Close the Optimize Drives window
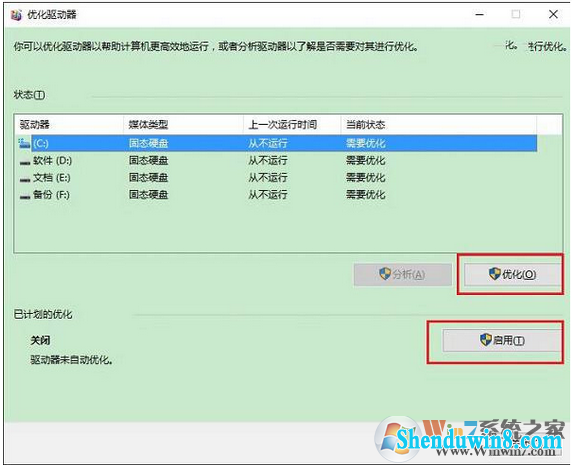 (x=553, y=14)
